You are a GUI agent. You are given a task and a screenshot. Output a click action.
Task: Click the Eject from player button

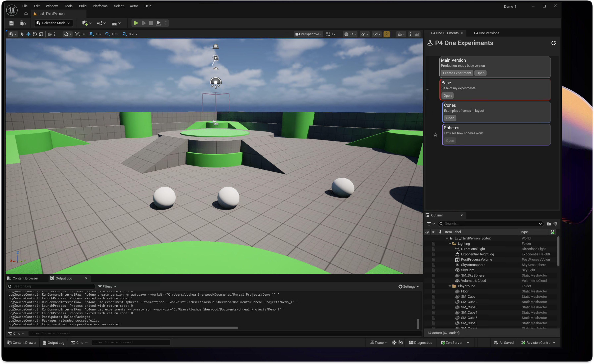[158, 23]
